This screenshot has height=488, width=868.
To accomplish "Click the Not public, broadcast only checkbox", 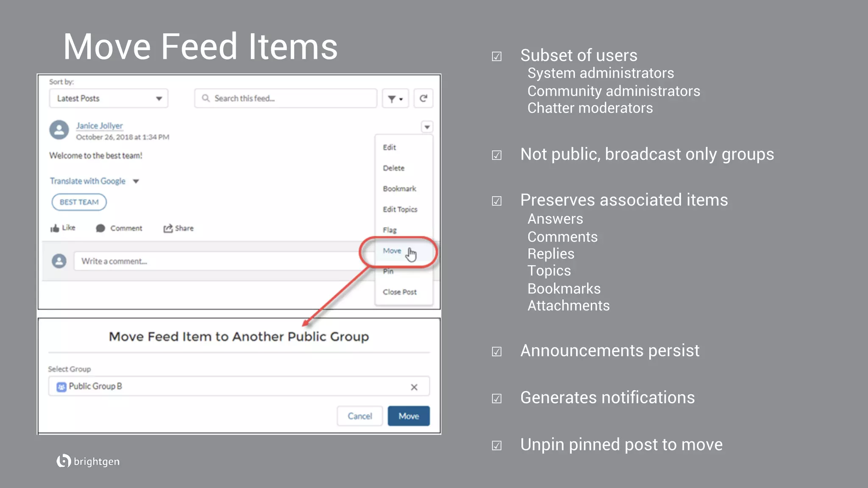I will coord(497,155).
